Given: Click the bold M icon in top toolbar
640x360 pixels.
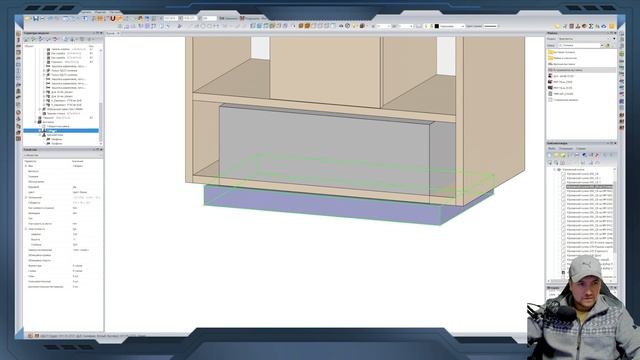Looking at the screenshot, I should click(242, 18).
